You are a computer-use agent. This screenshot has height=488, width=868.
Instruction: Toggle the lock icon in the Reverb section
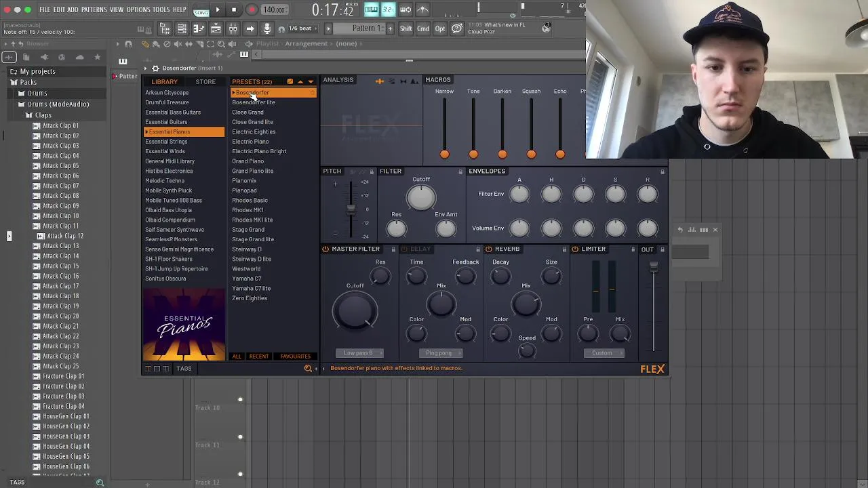tap(564, 249)
